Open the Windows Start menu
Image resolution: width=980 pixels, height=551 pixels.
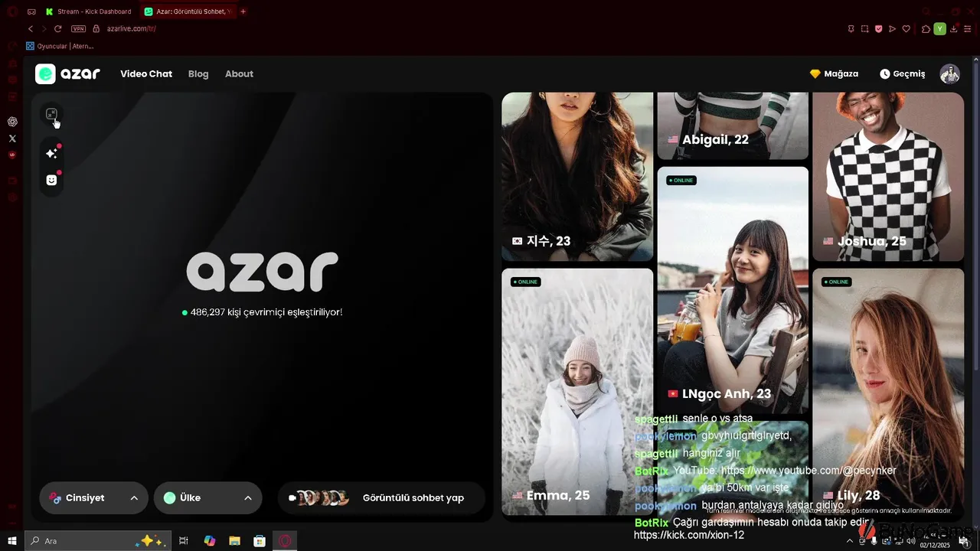click(x=12, y=541)
